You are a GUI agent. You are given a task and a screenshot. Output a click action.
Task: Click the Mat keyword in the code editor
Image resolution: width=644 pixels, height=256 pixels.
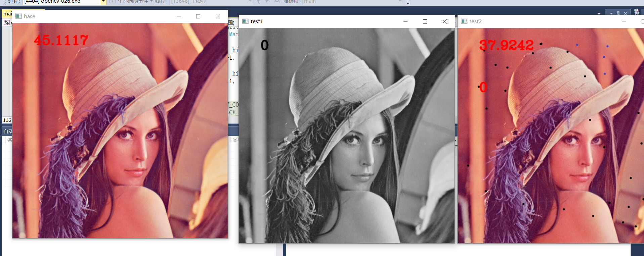click(233, 34)
